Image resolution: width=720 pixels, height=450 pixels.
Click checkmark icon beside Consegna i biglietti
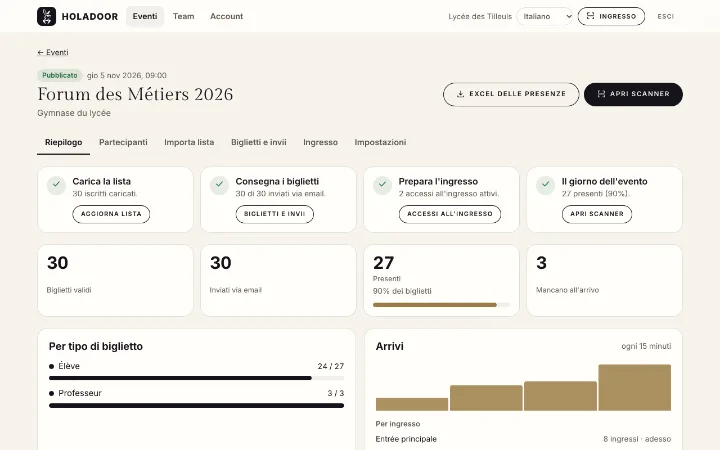(219, 185)
